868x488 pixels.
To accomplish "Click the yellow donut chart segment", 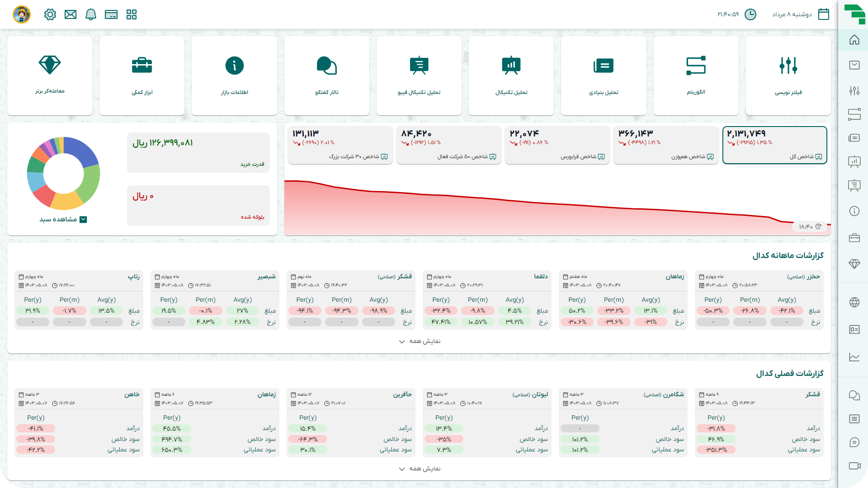I will 66,202.
